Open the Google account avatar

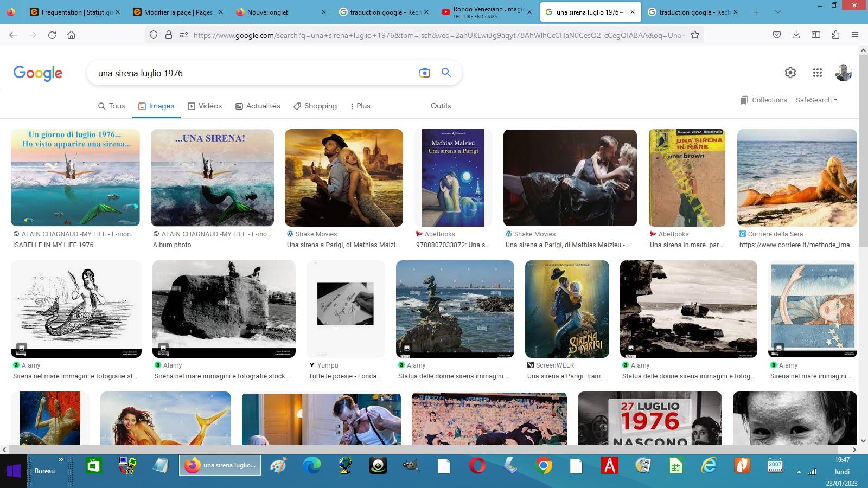pos(844,73)
